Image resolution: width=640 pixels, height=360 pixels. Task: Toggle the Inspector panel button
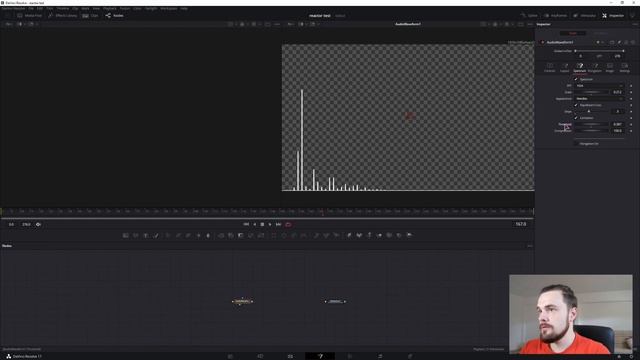point(613,16)
